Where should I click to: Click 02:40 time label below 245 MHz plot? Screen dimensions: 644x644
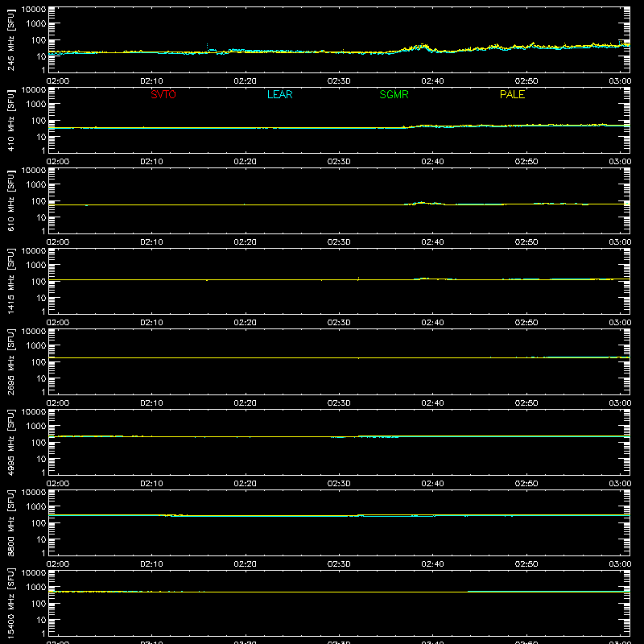432,81
